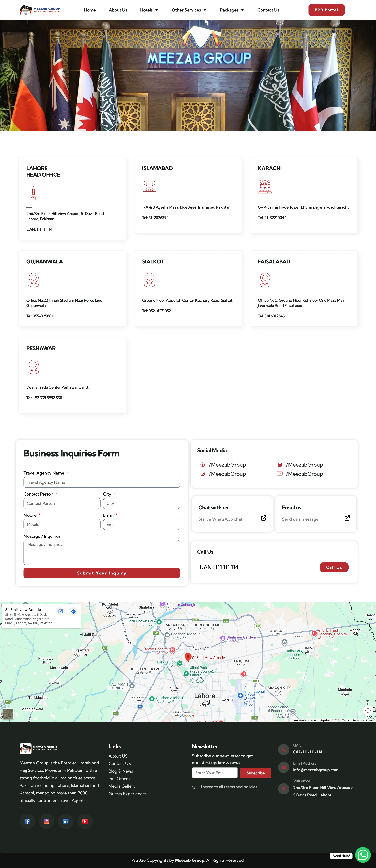
Task: Click Start a WhatsApp chat text
Action: click(x=220, y=519)
